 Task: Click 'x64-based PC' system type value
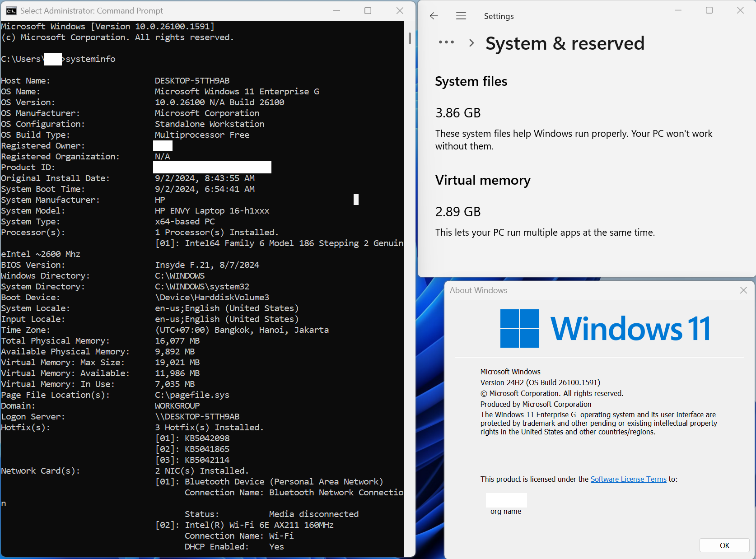coord(185,222)
